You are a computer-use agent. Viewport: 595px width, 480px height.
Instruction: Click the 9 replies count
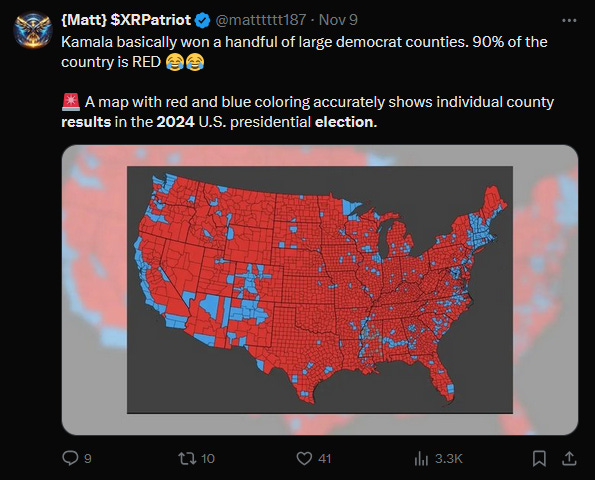[x=88, y=459]
